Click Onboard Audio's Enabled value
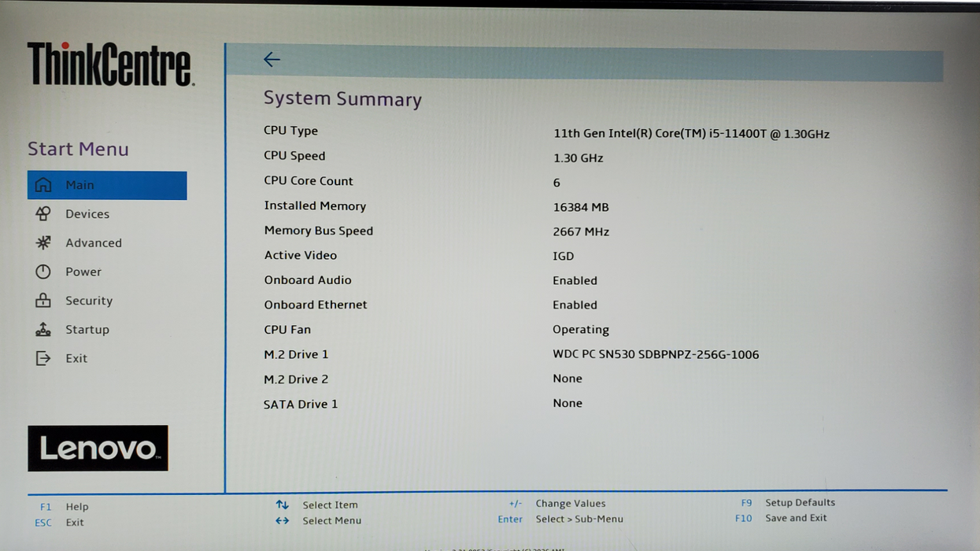Viewport: 980px width, 551px height. click(575, 281)
